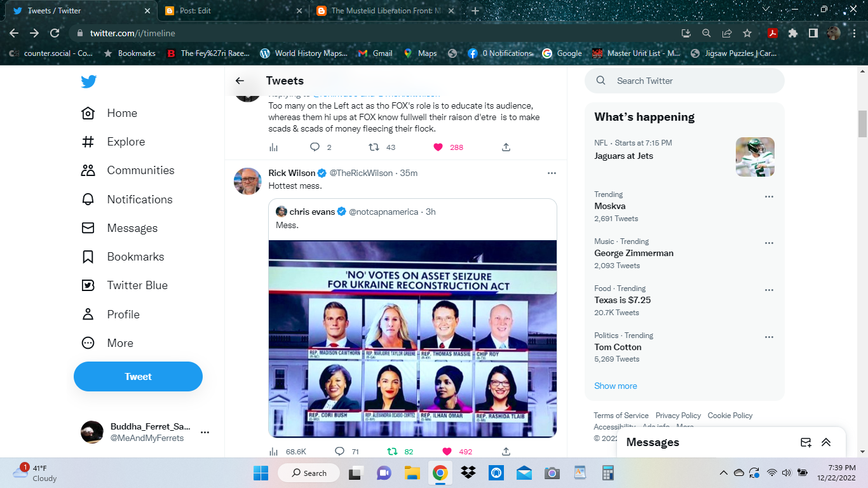
Task: Open Jaguars at Jets thumbnail image
Action: (x=755, y=156)
